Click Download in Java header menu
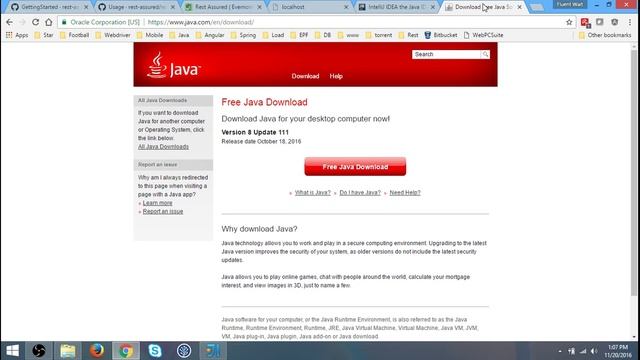Image resolution: width=640 pixels, height=360 pixels. [x=305, y=76]
